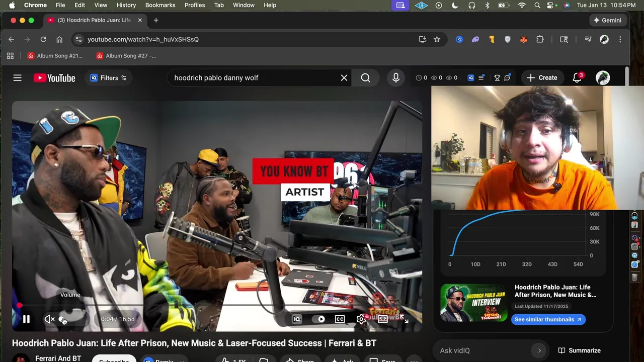
Task: Open the purple ghost extension
Action: tap(475, 39)
